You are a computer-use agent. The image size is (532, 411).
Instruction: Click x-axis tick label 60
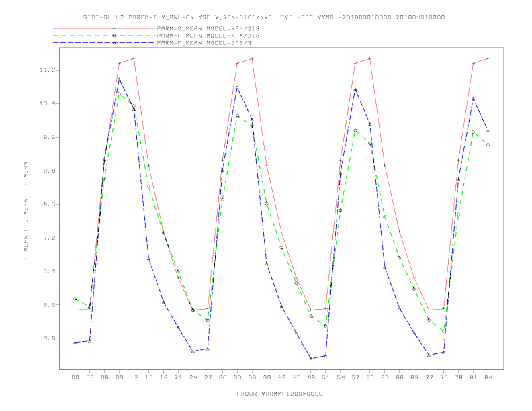370,377
